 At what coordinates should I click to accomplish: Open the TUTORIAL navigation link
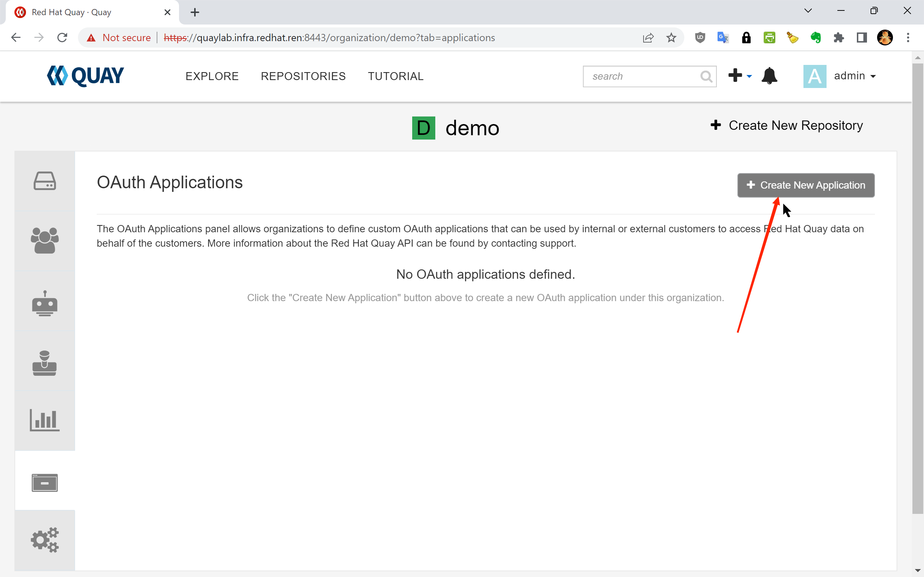[396, 76]
